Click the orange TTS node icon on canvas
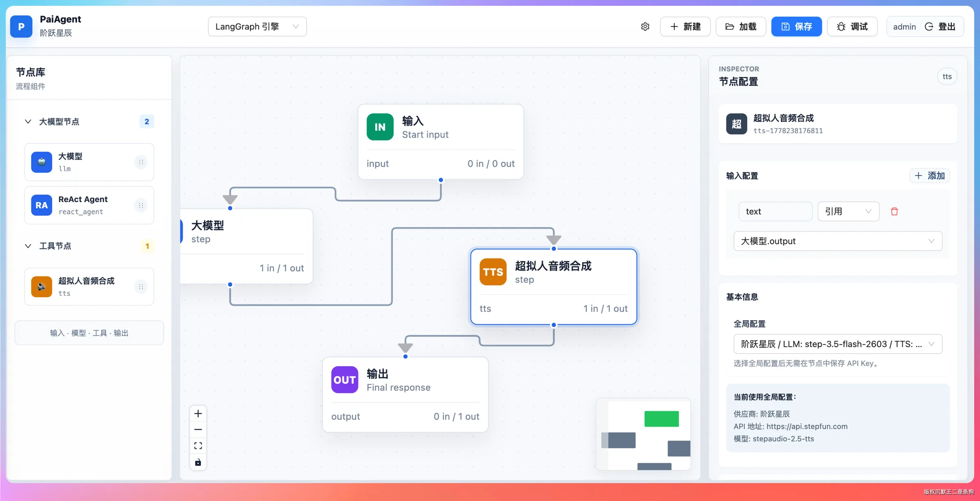The image size is (980, 501). pos(493,272)
